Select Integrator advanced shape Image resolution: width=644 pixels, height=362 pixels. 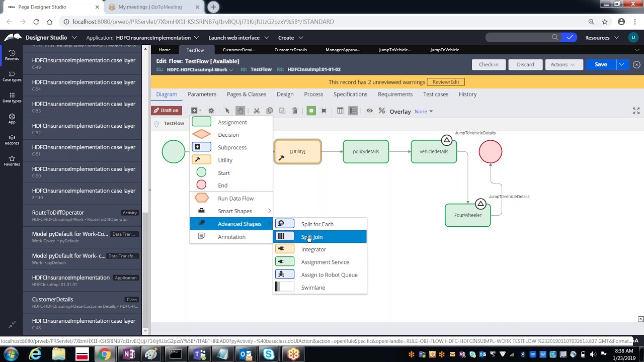[x=320, y=249]
